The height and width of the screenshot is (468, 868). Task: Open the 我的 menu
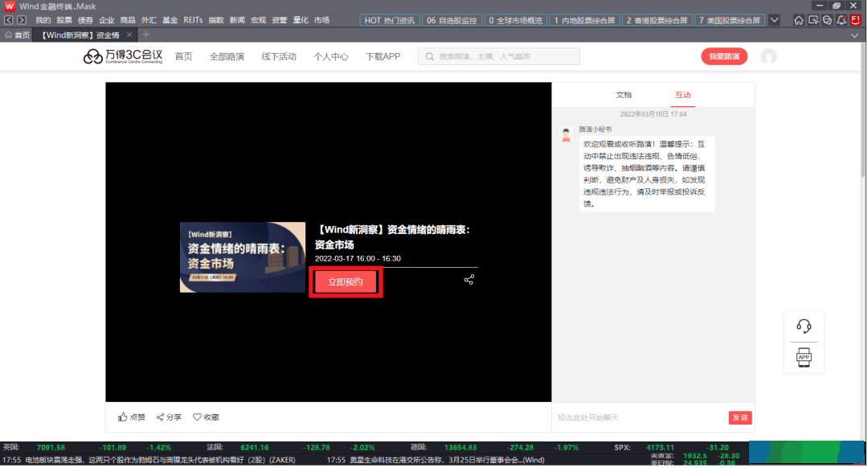click(x=43, y=20)
